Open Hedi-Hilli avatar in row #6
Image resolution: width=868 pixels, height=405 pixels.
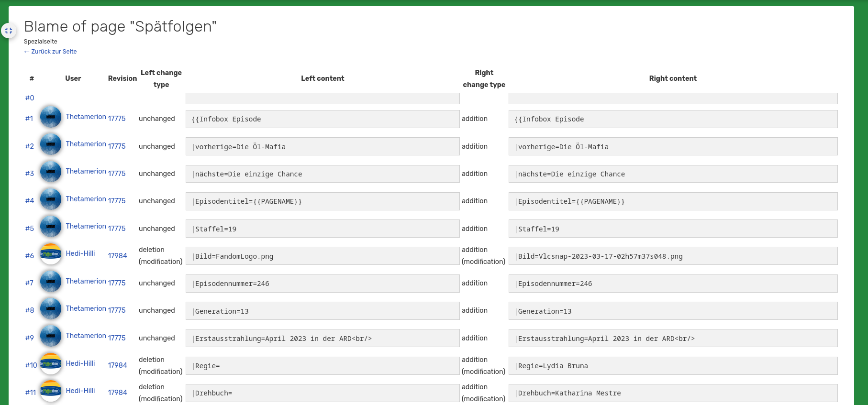[51, 254]
